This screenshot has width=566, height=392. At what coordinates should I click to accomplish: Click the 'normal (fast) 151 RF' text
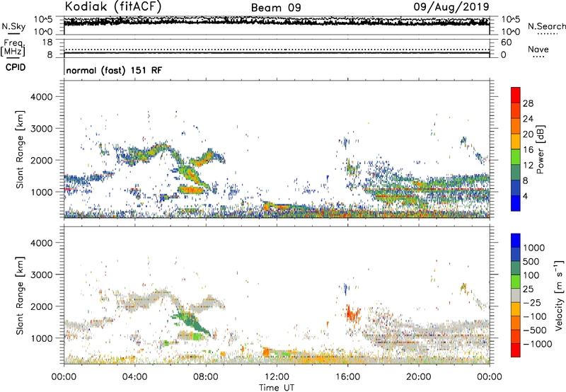[x=114, y=70]
